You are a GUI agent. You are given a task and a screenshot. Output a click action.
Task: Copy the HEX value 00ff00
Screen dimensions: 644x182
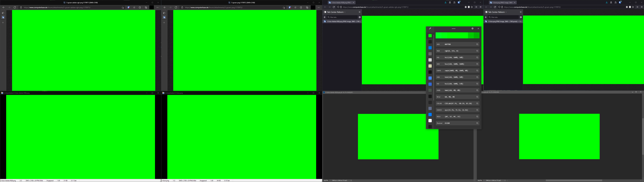477,44
